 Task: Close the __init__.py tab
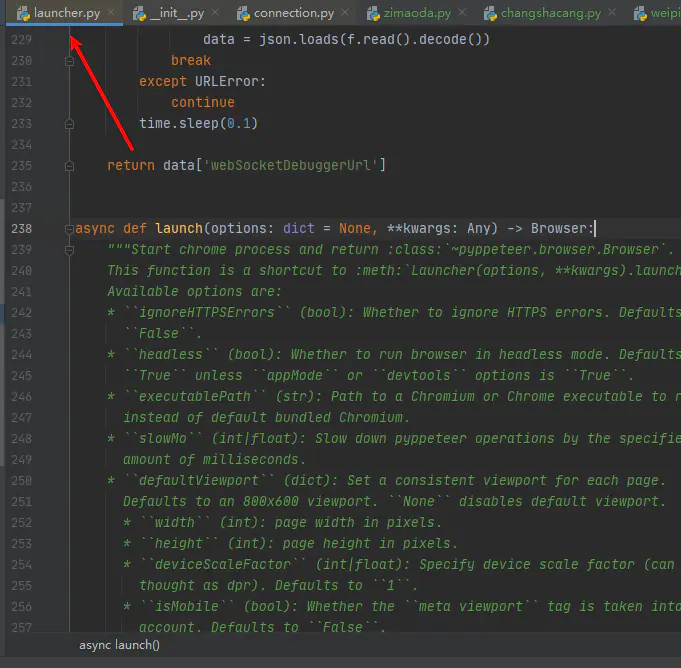click(215, 13)
